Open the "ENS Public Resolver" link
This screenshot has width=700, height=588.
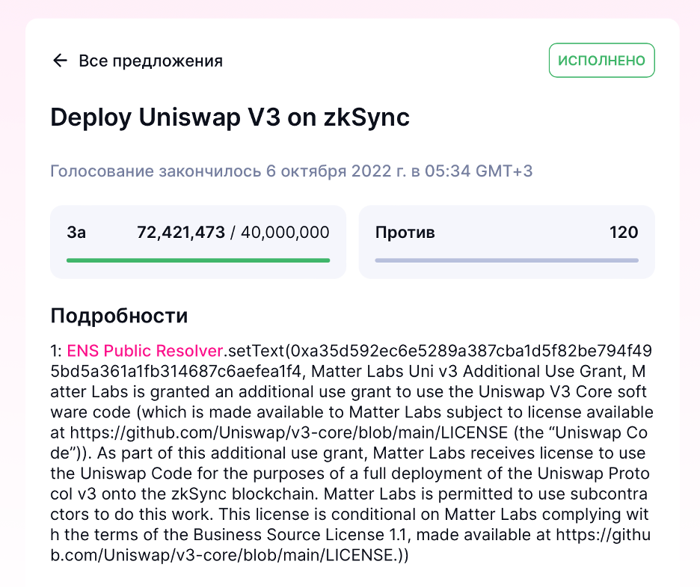tap(145, 350)
